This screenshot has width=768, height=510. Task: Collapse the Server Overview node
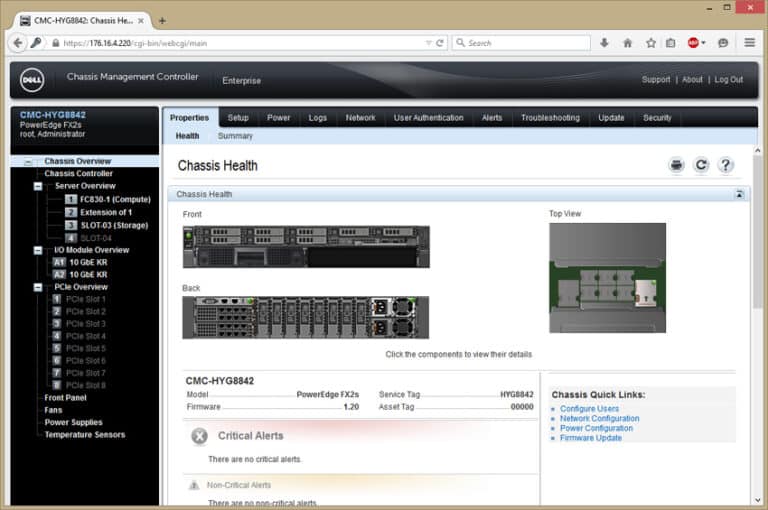(38, 186)
